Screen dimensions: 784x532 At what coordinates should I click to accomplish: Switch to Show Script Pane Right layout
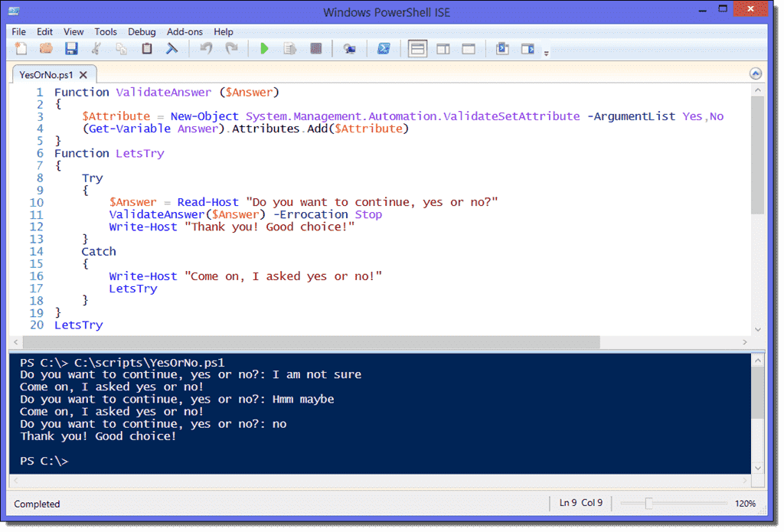[x=444, y=48]
